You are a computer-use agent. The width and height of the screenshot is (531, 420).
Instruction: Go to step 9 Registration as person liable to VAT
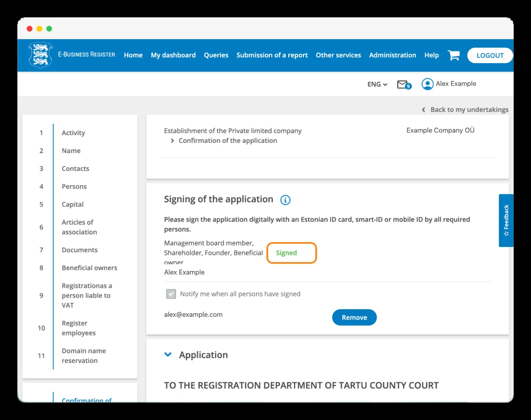(x=87, y=295)
